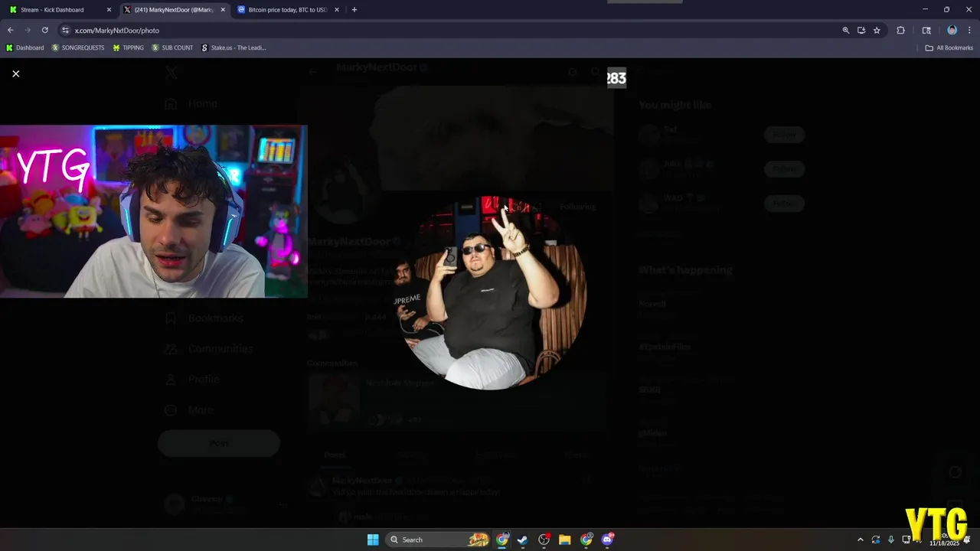Open the Stake.us bookmark
The height and width of the screenshot is (551, 980).
[234, 47]
